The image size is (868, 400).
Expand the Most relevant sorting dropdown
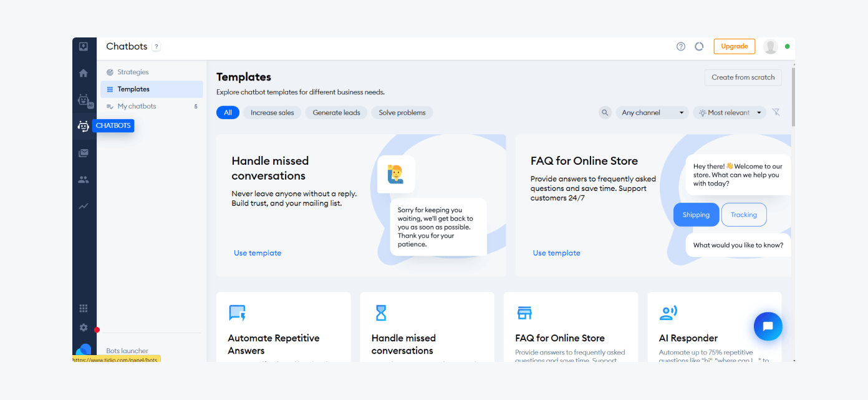click(x=729, y=112)
